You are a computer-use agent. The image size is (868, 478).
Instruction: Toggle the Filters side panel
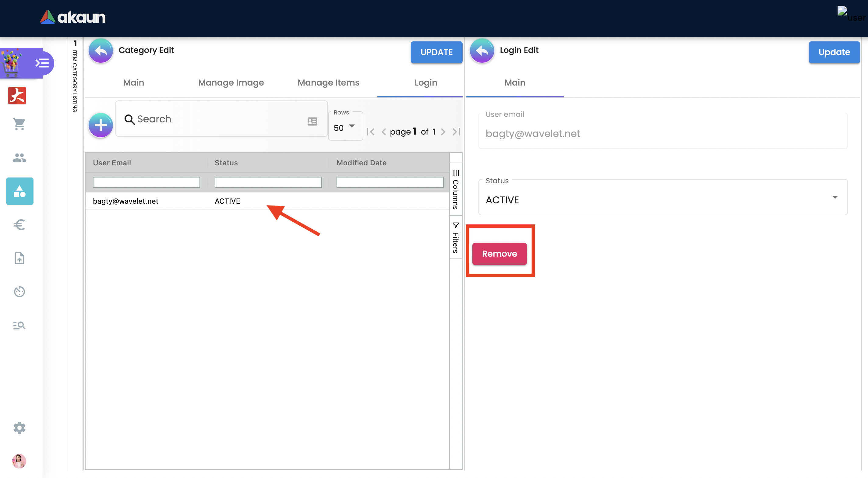[456, 237]
